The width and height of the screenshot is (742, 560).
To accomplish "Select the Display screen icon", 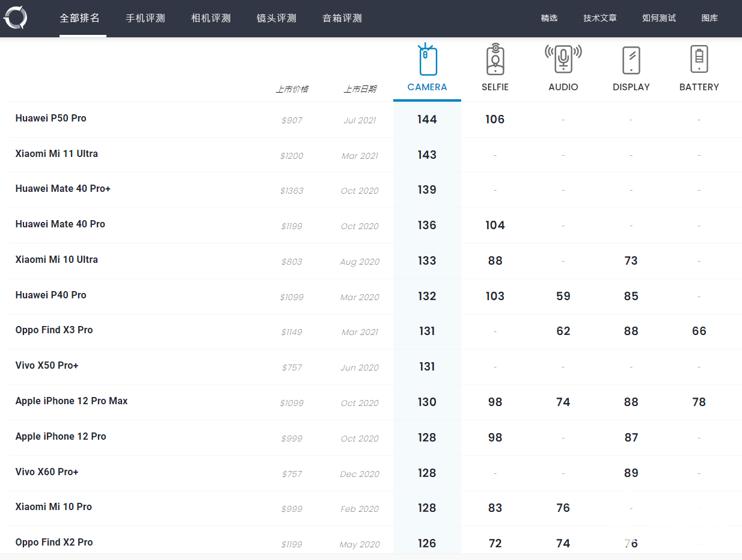I will click(631, 60).
